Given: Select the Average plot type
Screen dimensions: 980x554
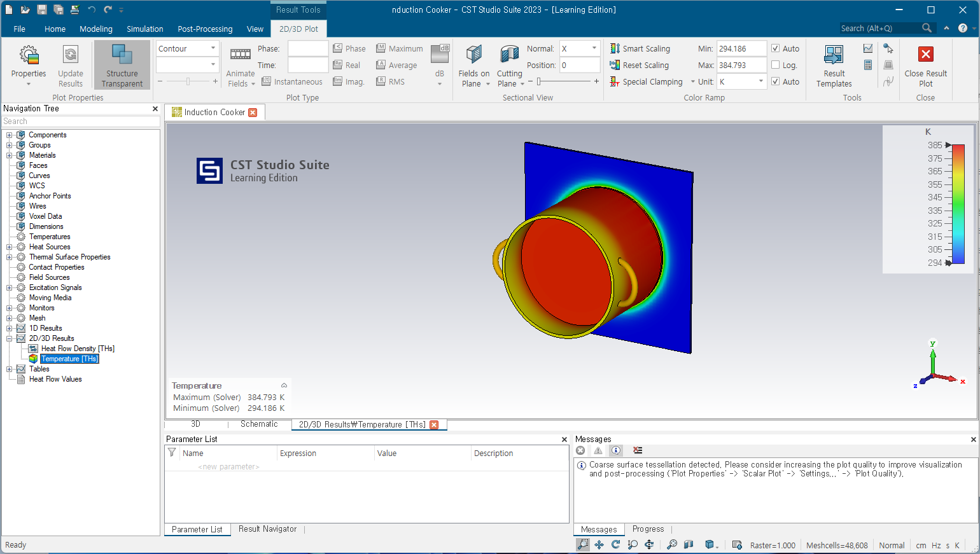Looking at the screenshot, I should click(x=396, y=65).
